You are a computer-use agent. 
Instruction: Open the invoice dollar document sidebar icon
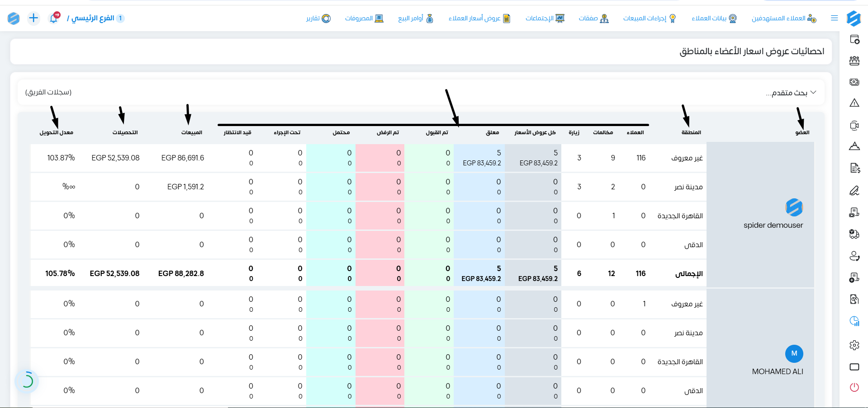(854, 168)
